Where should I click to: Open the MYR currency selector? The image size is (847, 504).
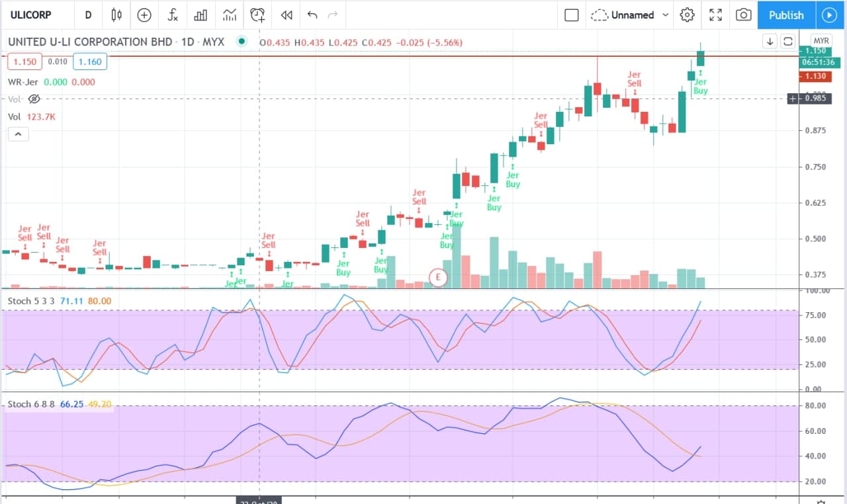822,40
